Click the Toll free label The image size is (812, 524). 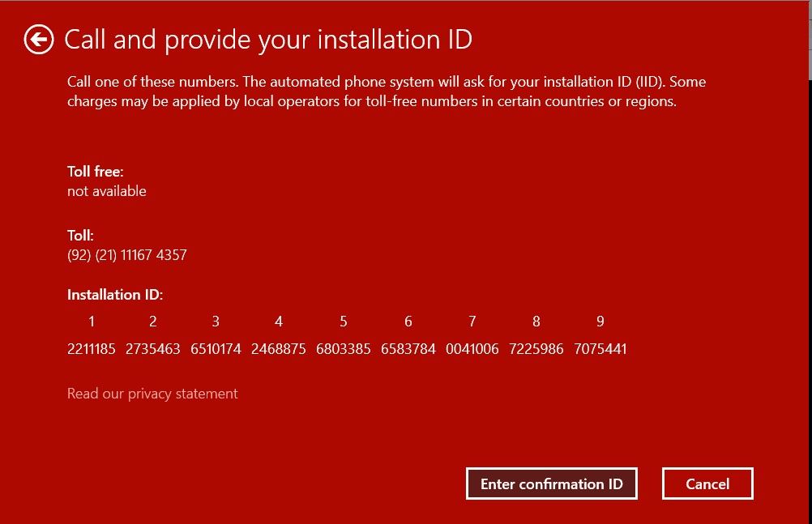click(96, 172)
